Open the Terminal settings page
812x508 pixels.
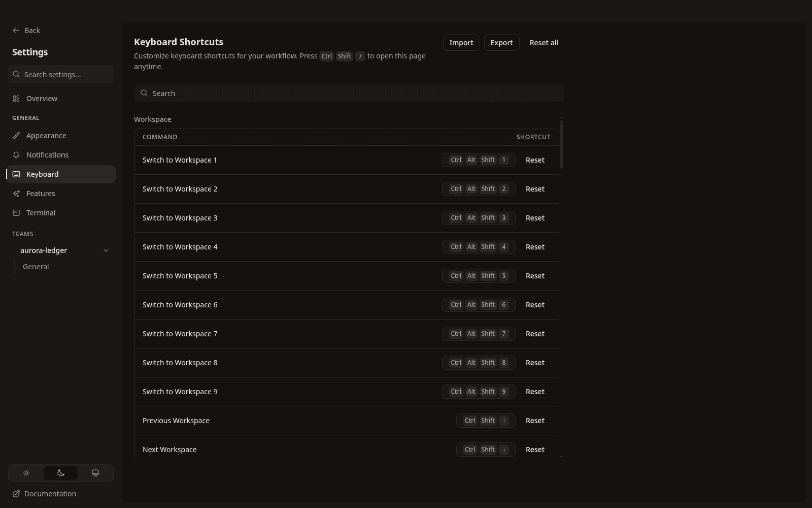click(61, 213)
